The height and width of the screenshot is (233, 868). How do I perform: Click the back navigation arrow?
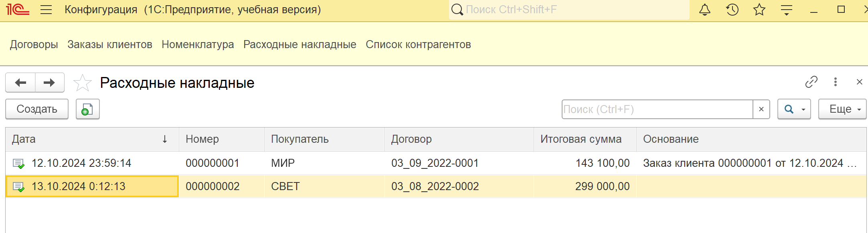pos(20,83)
